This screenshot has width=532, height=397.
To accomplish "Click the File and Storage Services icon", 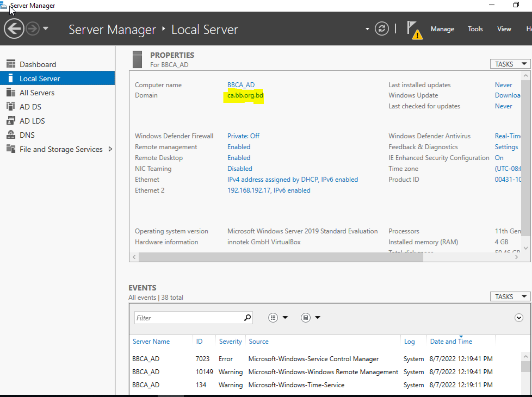I will (11, 149).
